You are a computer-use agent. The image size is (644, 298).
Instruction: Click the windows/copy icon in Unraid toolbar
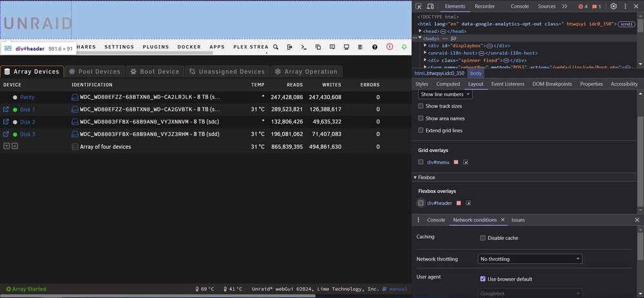pos(318,47)
